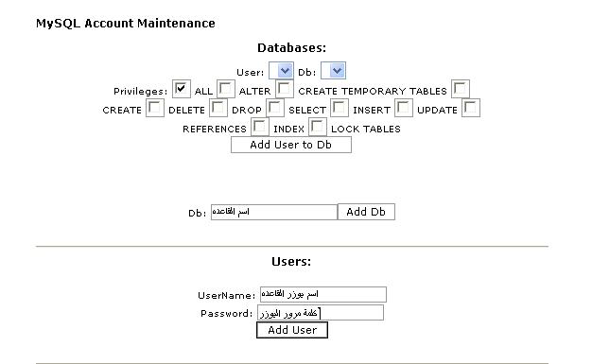Click the UserName: label

click(227, 295)
